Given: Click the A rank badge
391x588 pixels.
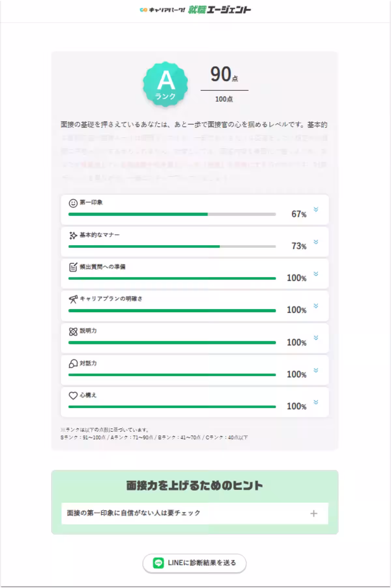Looking at the screenshot, I should pos(166,84).
